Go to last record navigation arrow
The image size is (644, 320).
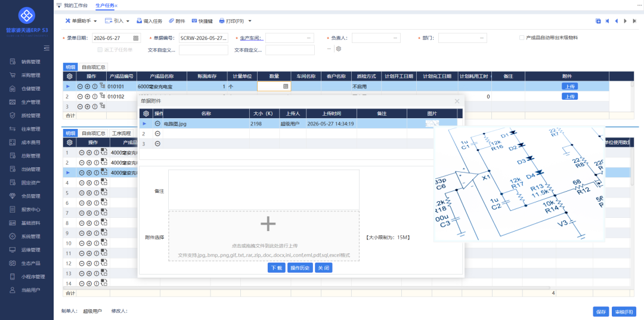[x=635, y=21]
